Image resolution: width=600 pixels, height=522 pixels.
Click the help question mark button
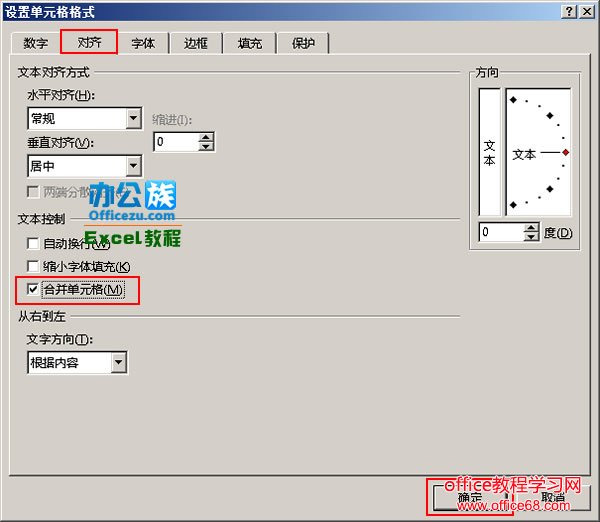tap(569, 12)
